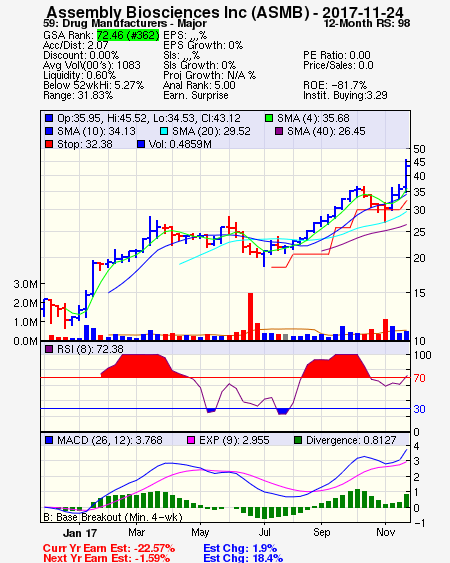Viewport: 450px width, 563px height.
Task: Click the B: Base Breakout (Min. 4-wk) note
Action: coord(113,517)
